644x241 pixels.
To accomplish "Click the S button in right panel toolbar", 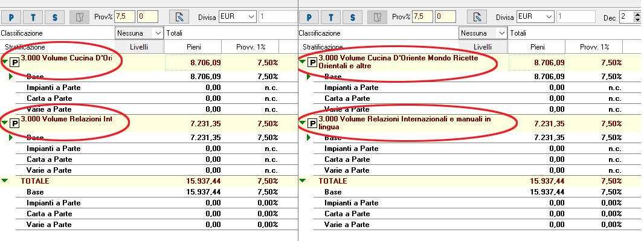I will (352, 18).
